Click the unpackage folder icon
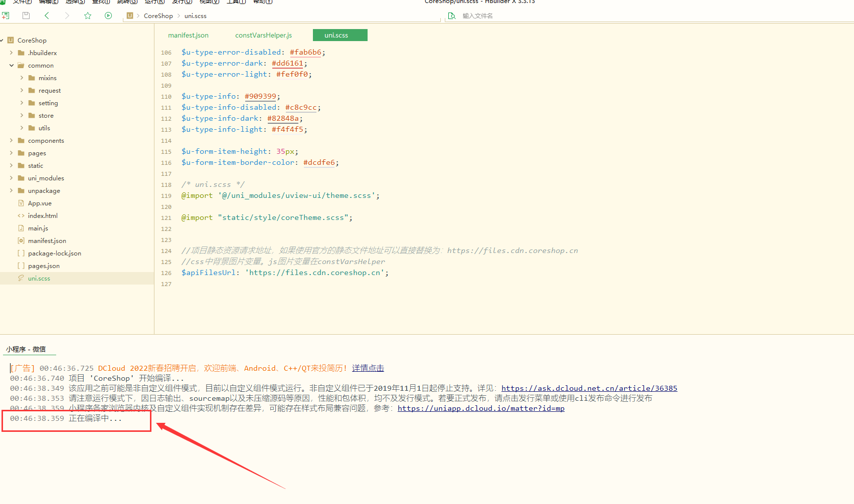The height and width of the screenshot is (504, 854). [21, 190]
